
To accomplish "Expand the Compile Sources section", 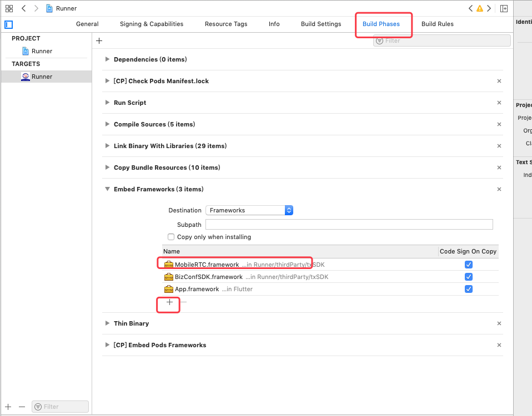I will coord(107,124).
